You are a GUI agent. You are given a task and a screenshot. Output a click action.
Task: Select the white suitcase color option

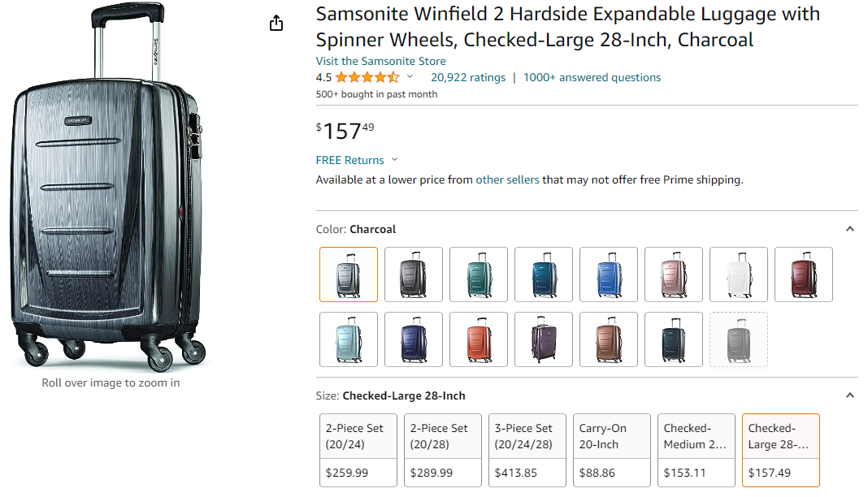(739, 274)
